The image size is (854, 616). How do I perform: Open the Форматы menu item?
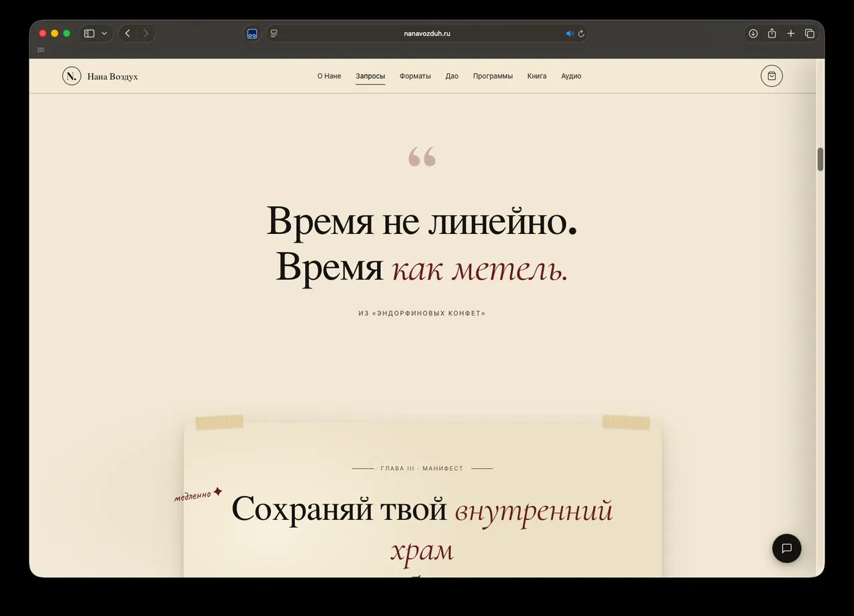[415, 76]
